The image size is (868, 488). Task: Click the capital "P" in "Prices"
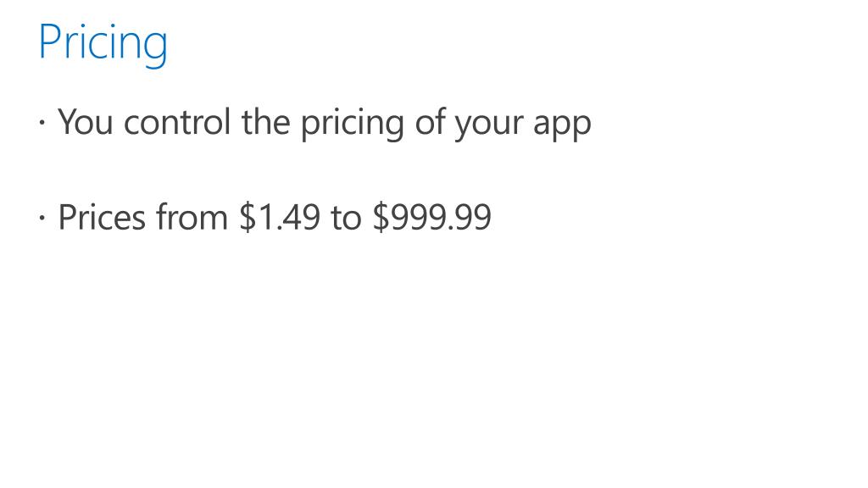point(68,218)
